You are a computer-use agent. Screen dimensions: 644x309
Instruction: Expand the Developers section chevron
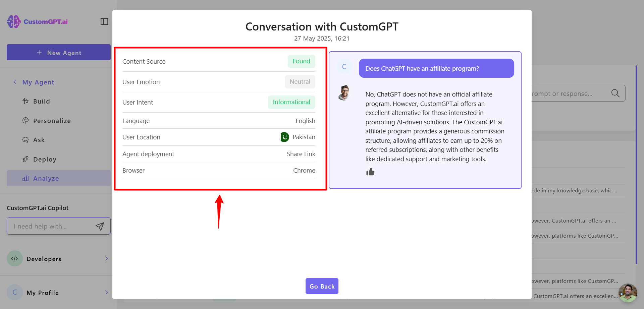point(106,258)
